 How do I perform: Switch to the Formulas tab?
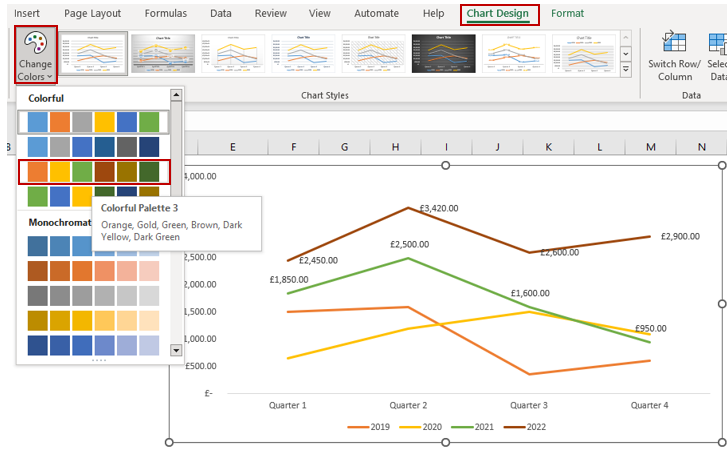point(166,13)
